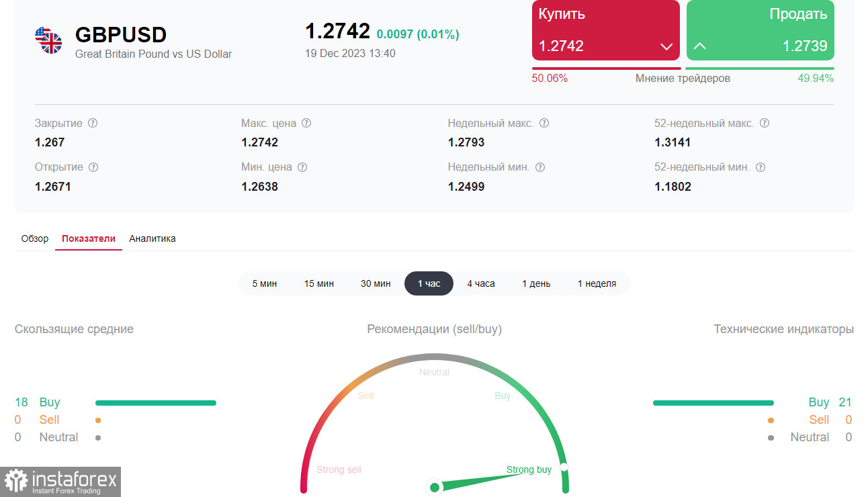Switch to the Обзор tab
Screen dimensions: 868x497
click(35, 238)
